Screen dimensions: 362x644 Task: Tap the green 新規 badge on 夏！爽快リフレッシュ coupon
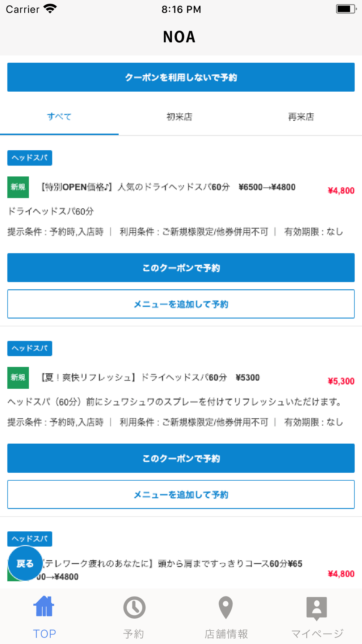coord(18,378)
